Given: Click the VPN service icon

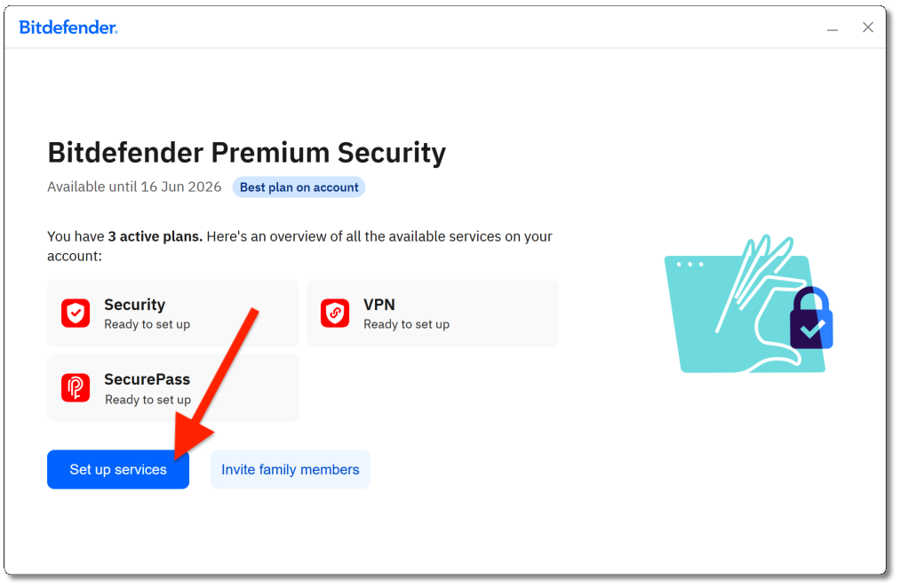Looking at the screenshot, I should [x=335, y=313].
